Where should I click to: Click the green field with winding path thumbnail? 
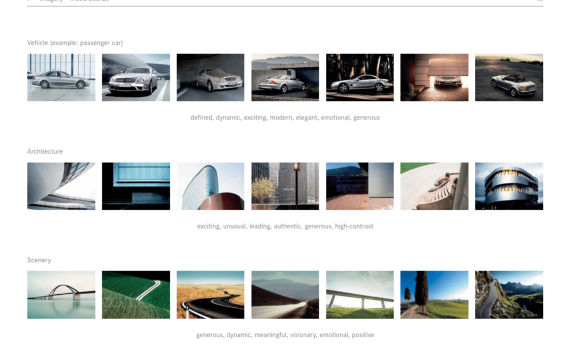pos(136,295)
